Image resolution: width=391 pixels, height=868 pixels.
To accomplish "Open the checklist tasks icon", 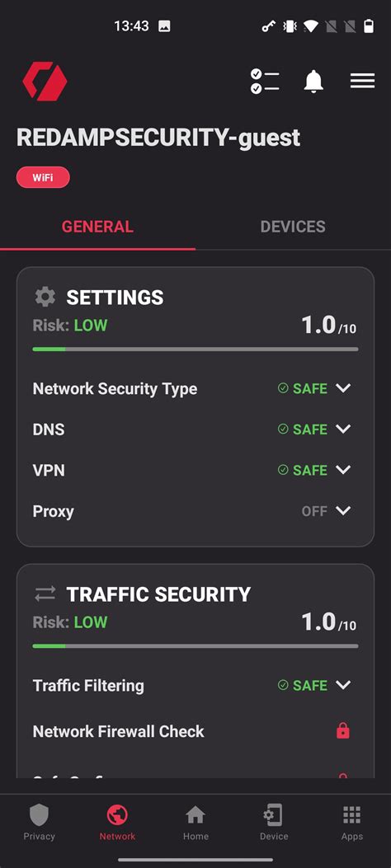I will pyautogui.click(x=265, y=82).
